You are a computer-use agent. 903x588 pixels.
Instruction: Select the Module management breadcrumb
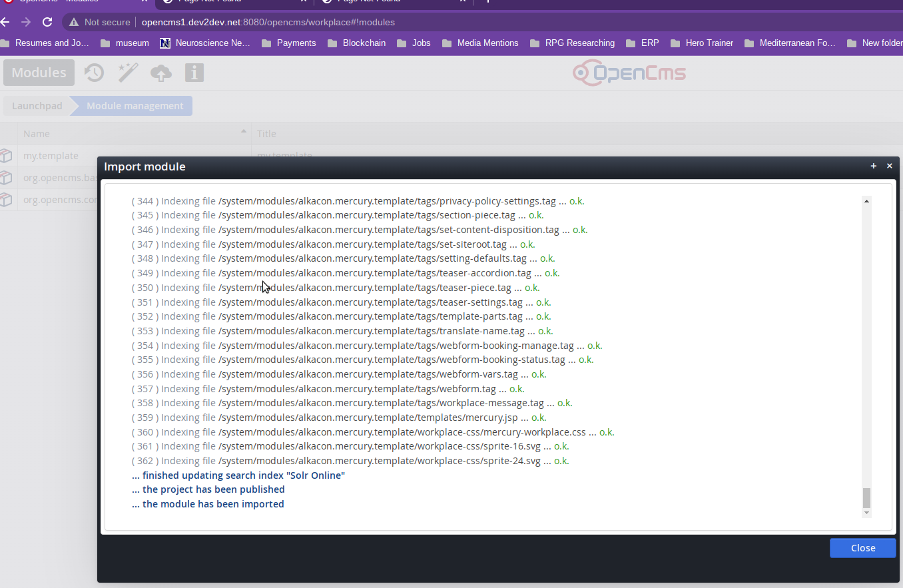(135, 106)
